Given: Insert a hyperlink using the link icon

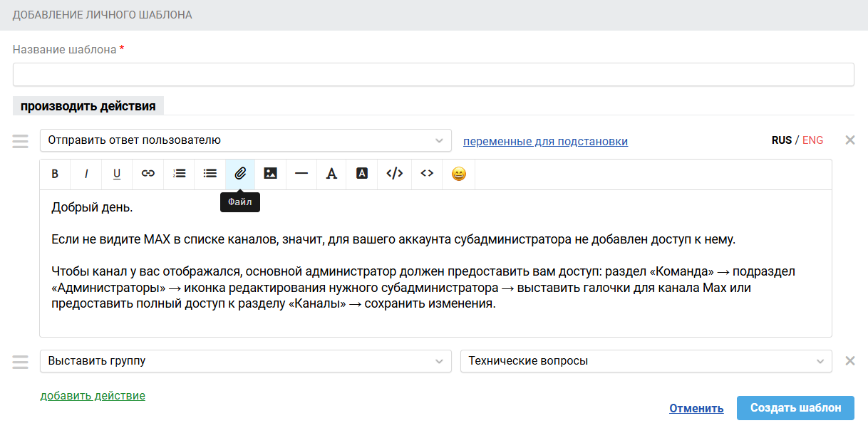Looking at the screenshot, I should coord(148,174).
